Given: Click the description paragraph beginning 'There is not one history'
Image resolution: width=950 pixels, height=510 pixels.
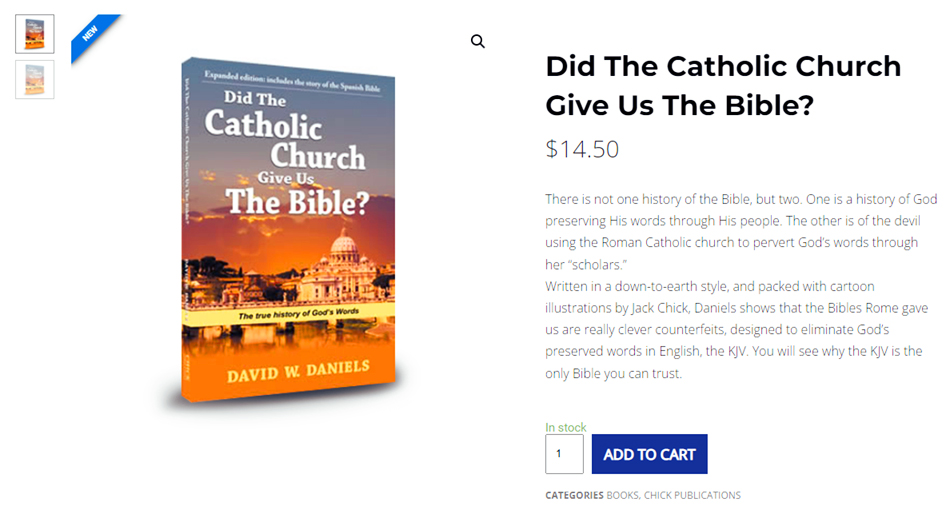Looking at the screenshot, I should point(740,232).
